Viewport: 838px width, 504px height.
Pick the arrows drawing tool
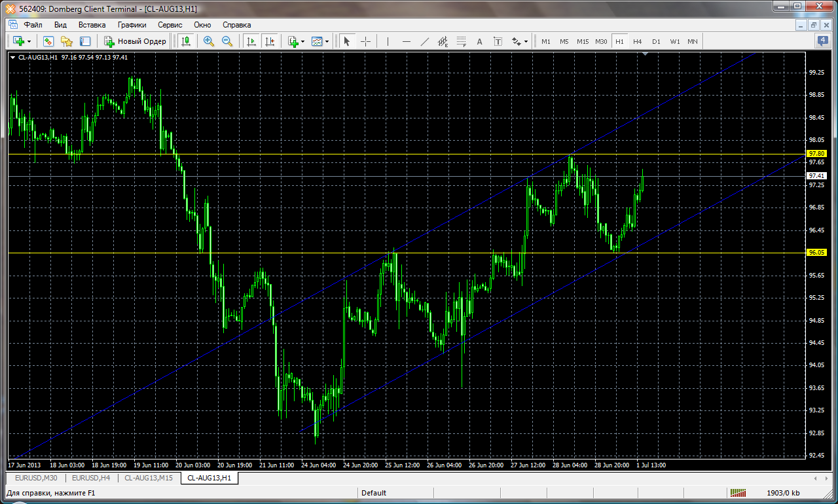pos(516,41)
